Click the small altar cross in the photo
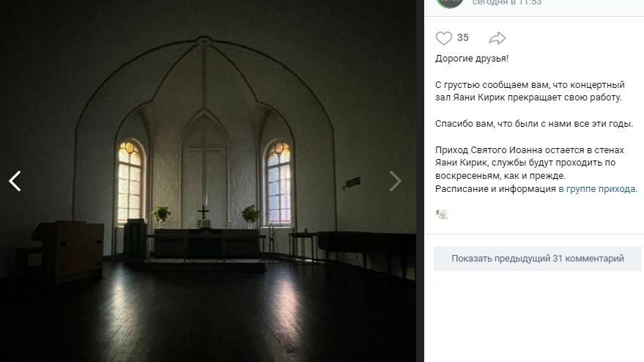Image resolution: width=644 pixels, height=362 pixels. (x=203, y=213)
